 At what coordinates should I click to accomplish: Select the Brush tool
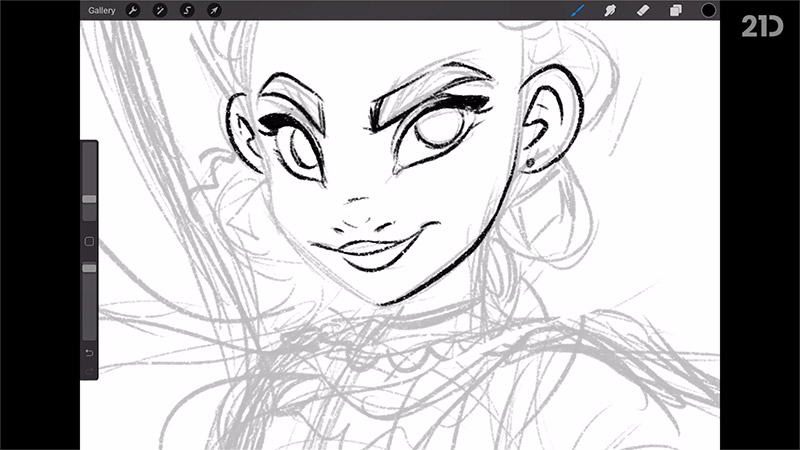[x=578, y=10]
